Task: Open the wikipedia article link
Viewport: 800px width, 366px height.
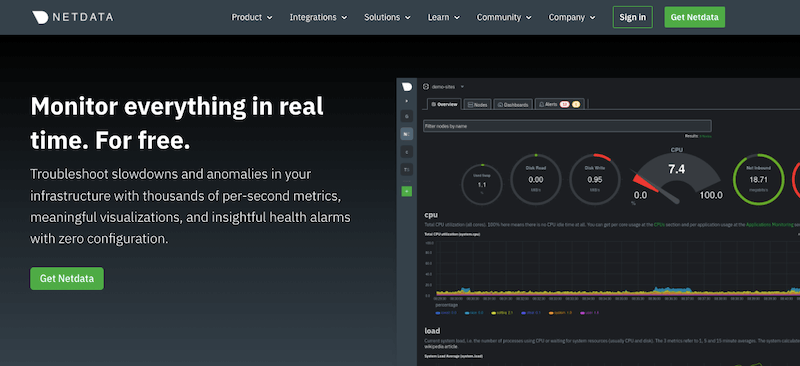Action: [x=440, y=346]
